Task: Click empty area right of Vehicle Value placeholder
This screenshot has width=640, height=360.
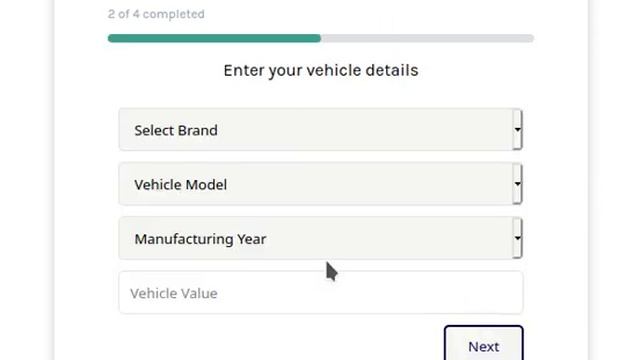Action: click(x=367, y=293)
